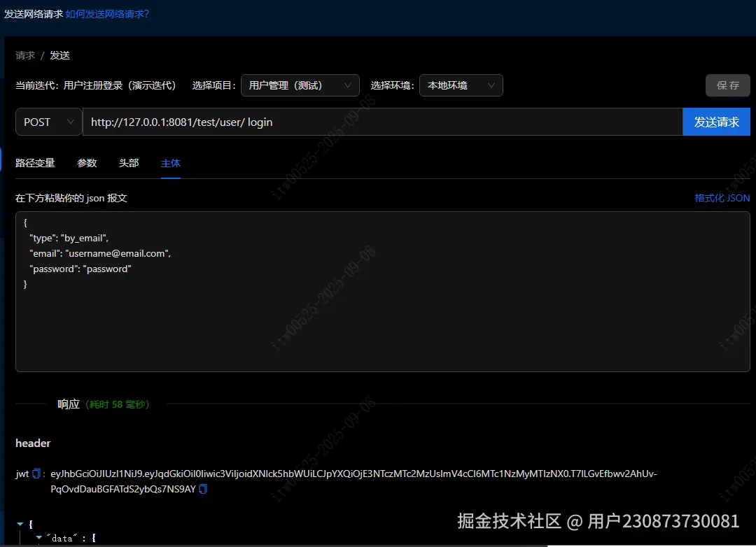
Task: Click the jwt token string text
Action: click(x=354, y=481)
